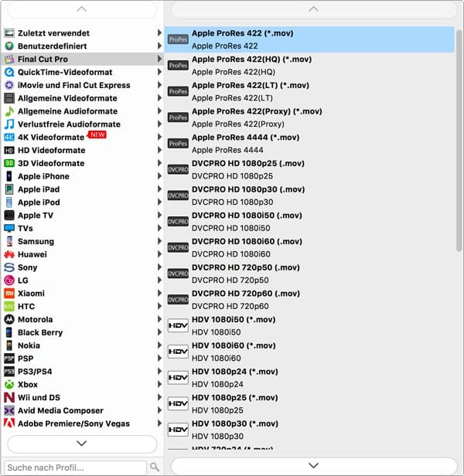Click the Huawei logo icon
This screenshot has height=476, width=464.
pos(9,255)
